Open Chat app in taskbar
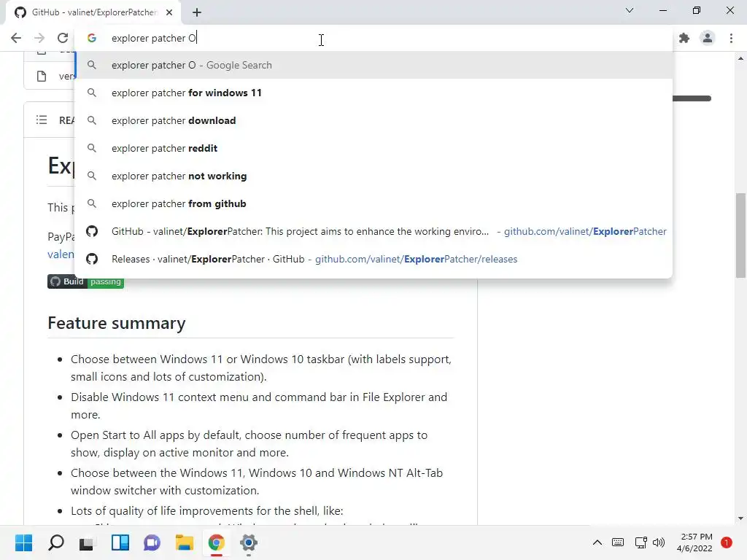Image resolution: width=747 pixels, height=560 pixels. 152,542
